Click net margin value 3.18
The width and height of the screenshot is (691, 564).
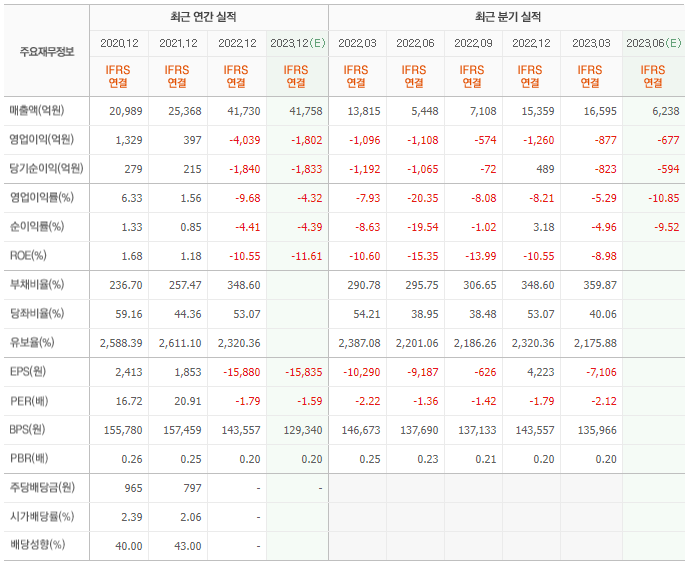[x=543, y=227]
